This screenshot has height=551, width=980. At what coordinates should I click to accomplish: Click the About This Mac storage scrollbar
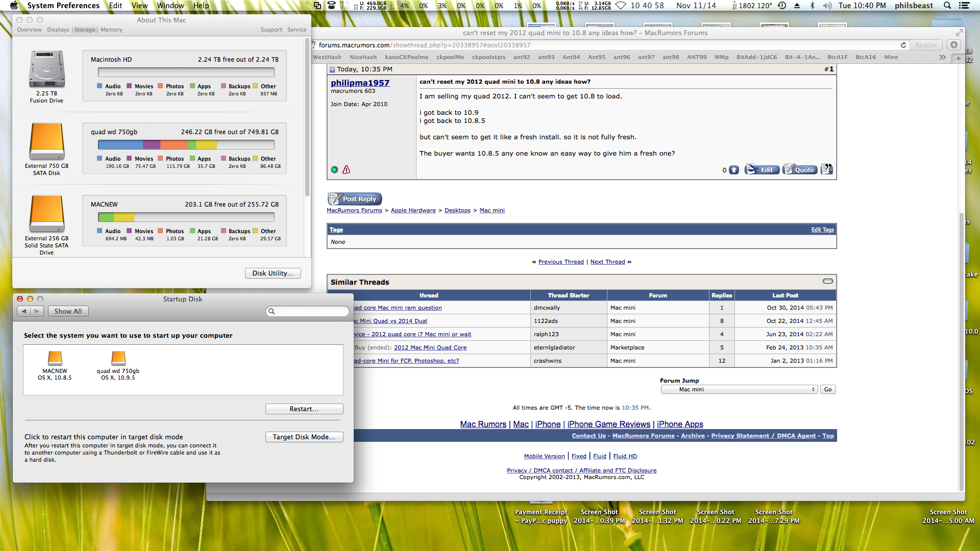pyautogui.click(x=307, y=117)
